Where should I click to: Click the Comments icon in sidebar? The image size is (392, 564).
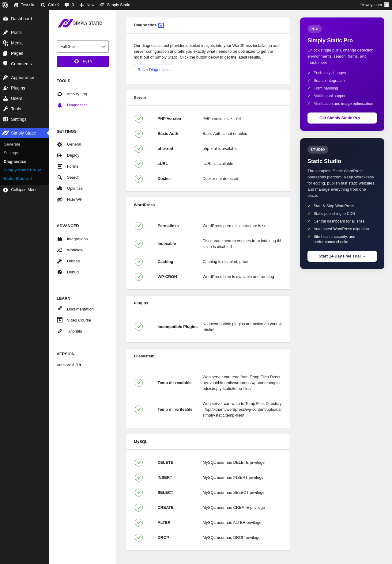6,64
